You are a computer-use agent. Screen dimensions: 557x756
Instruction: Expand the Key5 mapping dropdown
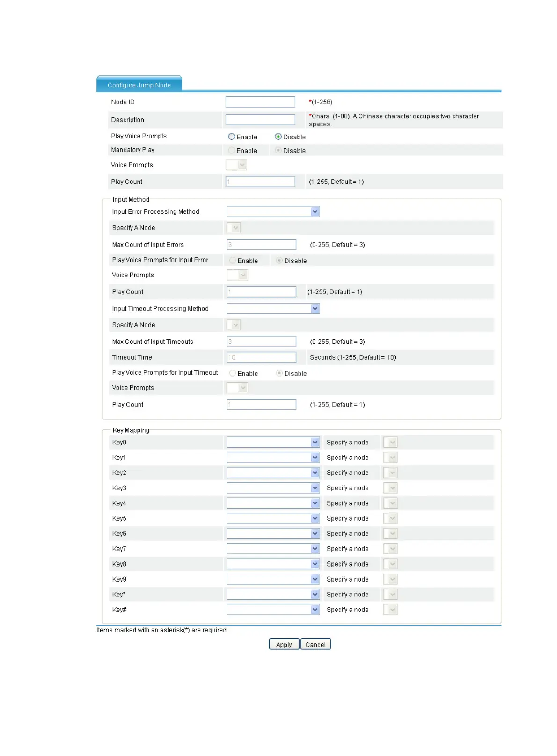click(x=273, y=518)
